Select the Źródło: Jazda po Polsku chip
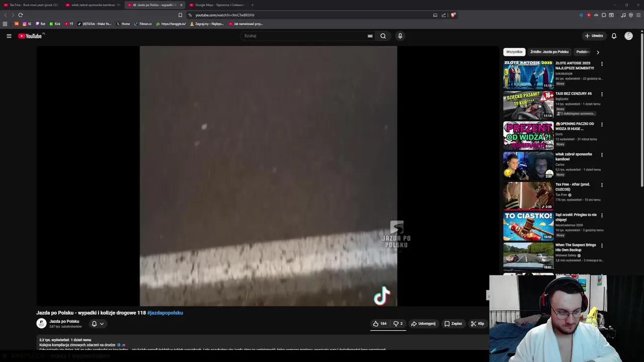 coord(549,52)
